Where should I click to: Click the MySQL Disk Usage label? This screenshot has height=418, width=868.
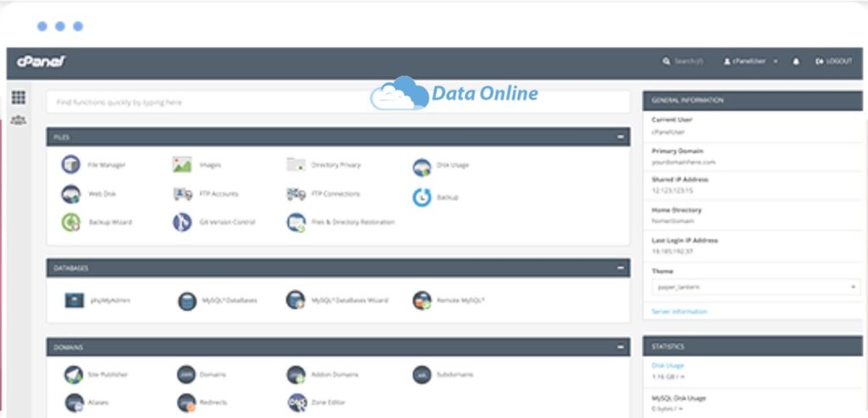click(679, 398)
